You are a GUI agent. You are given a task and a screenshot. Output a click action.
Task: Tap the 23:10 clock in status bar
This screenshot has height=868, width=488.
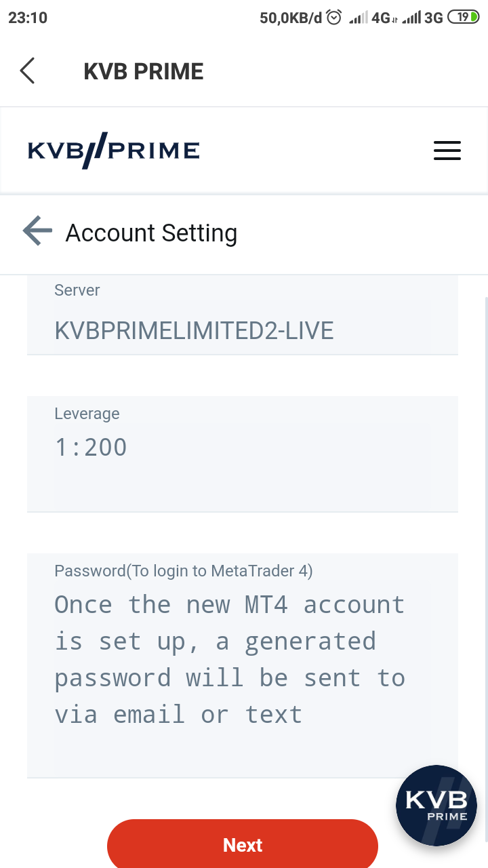28,18
